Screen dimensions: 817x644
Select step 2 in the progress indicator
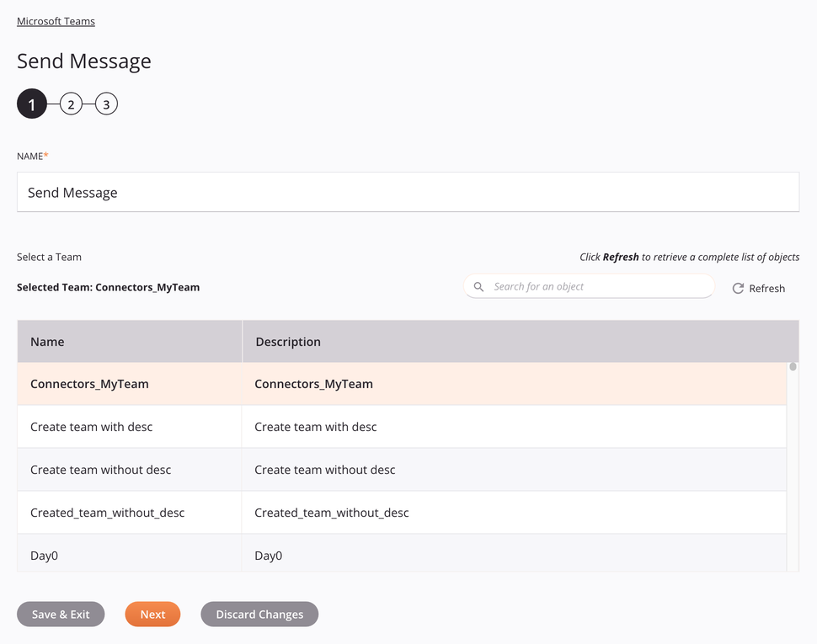[x=71, y=104]
